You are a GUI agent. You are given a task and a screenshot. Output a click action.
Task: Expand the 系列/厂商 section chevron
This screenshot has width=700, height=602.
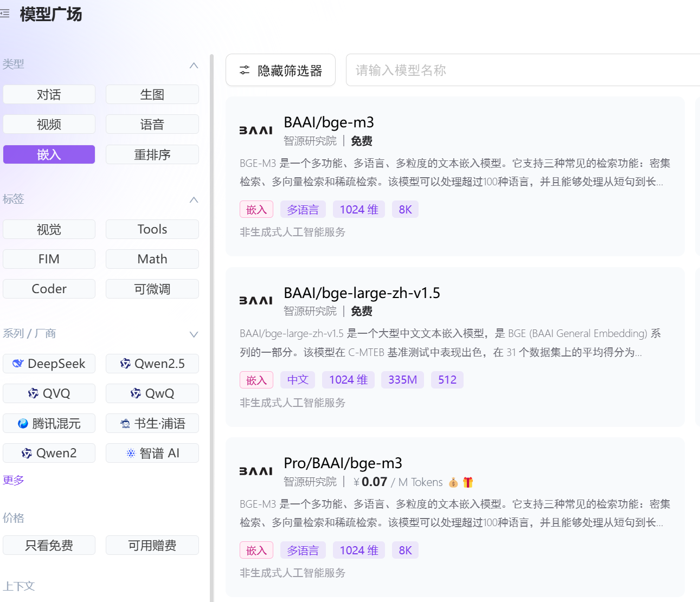click(194, 334)
